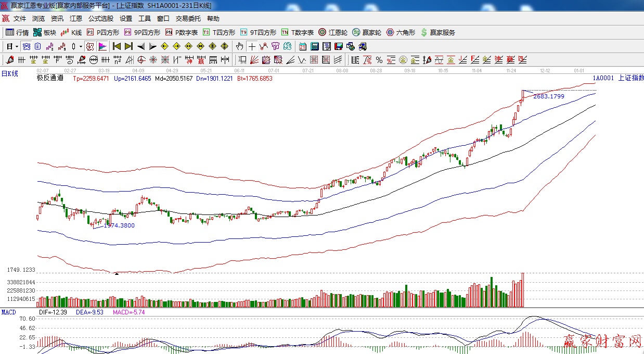
Task: Open the 9P四方形 square tool
Action: [142, 32]
